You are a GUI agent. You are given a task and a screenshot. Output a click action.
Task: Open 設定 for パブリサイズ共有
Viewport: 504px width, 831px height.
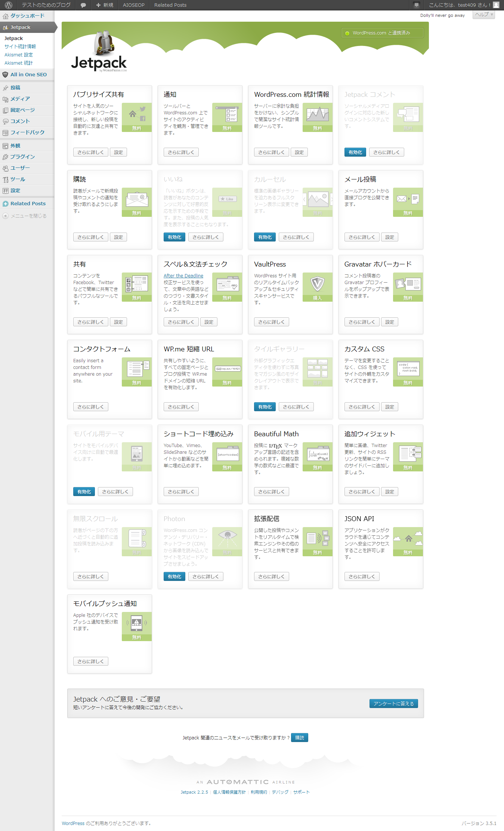[x=118, y=152]
